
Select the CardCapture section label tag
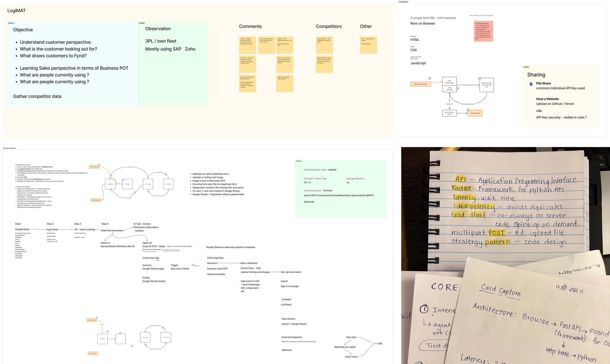(403, 2)
